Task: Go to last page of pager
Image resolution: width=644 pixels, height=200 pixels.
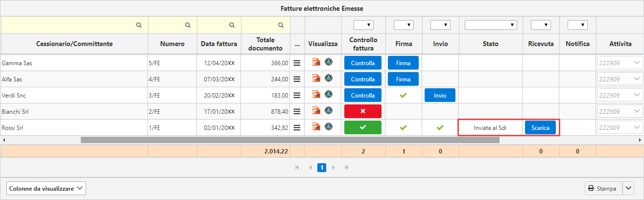Action: point(347,168)
